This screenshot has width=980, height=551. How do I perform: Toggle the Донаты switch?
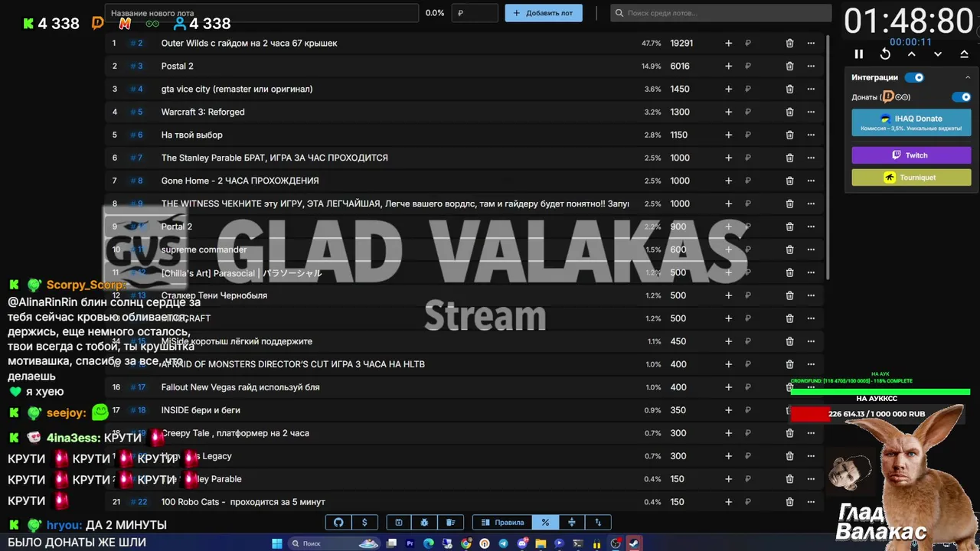click(x=961, y=97)
